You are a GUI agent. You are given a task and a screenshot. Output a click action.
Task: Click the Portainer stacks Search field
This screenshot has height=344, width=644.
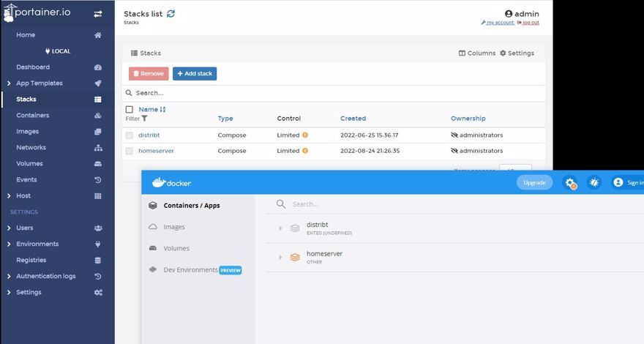coord(334,93)
